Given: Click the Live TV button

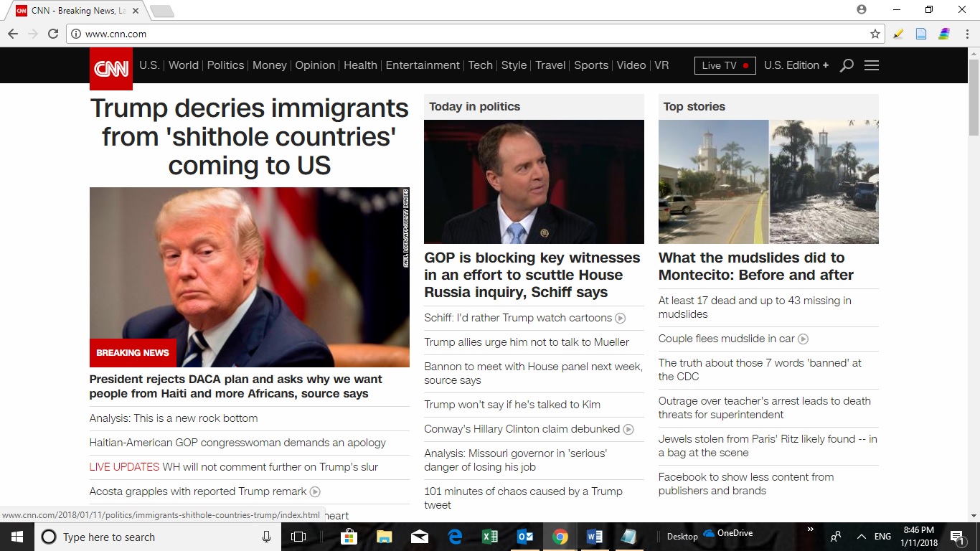Looking at the screenshot, I should [x=725, y=65].
